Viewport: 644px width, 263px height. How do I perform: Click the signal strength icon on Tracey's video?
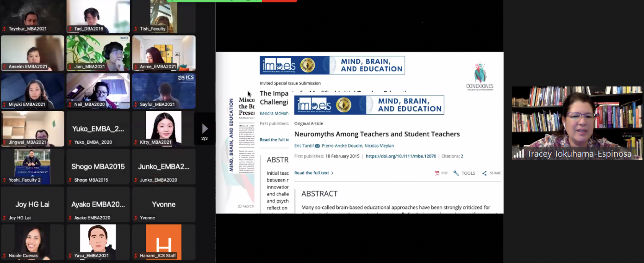coord(518,154)
